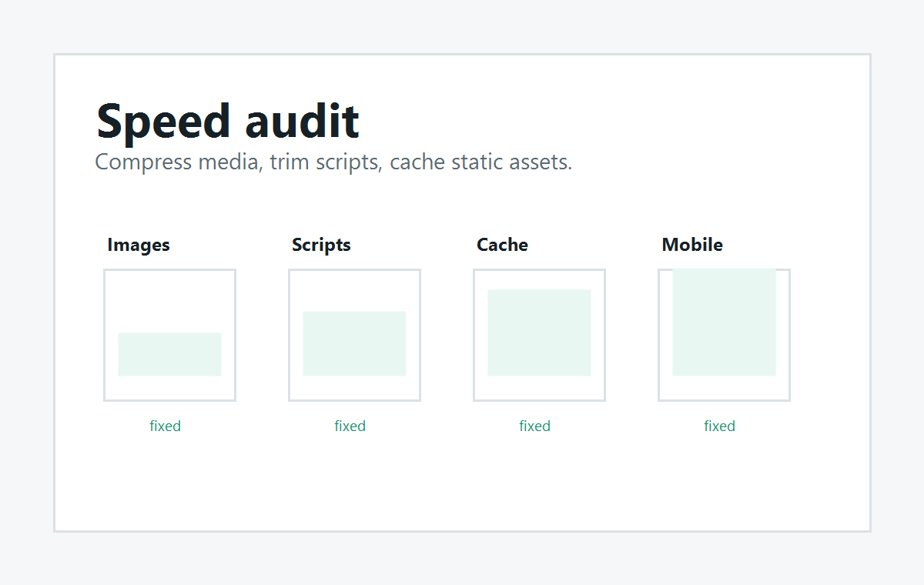The height and width of the screenshot is (585, 924).
Task: Click the Images column label
Action: 139,245
